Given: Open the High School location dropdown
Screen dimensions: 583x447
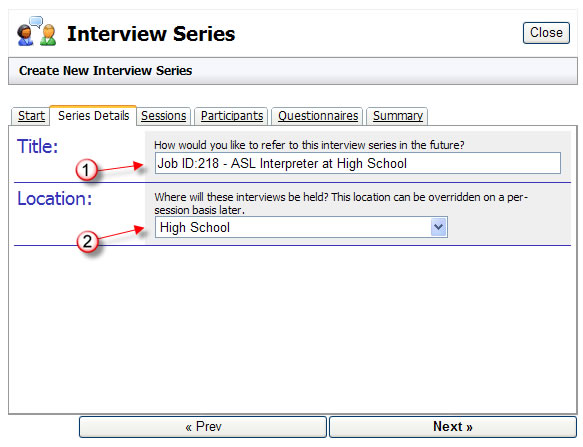Looking at the screenshot, I should (x=301, y=227).
